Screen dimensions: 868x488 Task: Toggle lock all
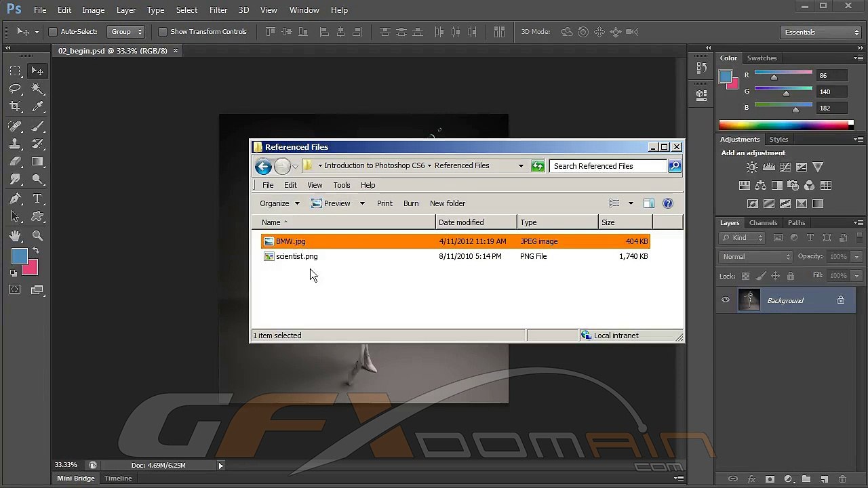[790, 276]
